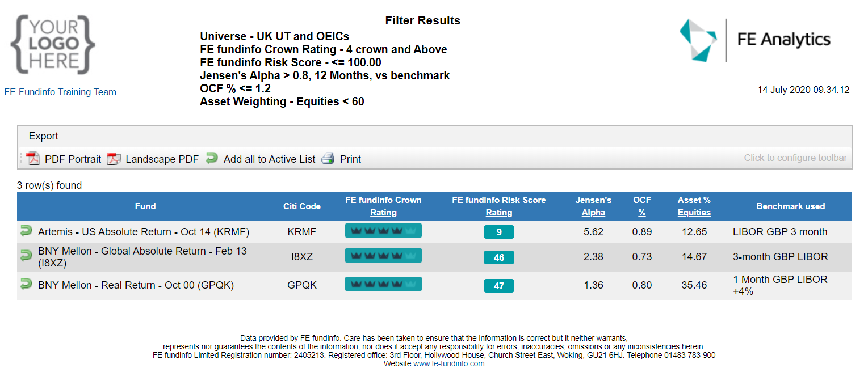Click the PDF Portrait export icon
Viewport: 868px width, 385px height.
point(33,159)
